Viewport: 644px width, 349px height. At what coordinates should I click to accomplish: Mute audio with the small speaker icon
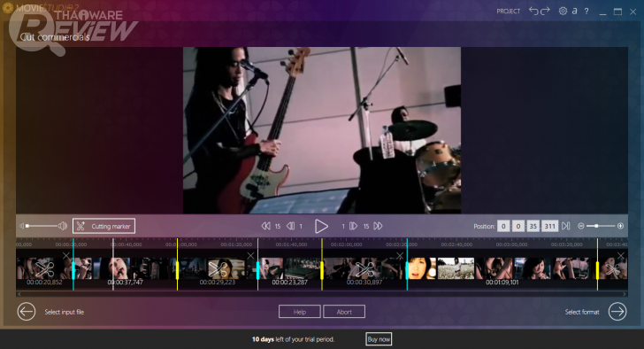(22, 226)
